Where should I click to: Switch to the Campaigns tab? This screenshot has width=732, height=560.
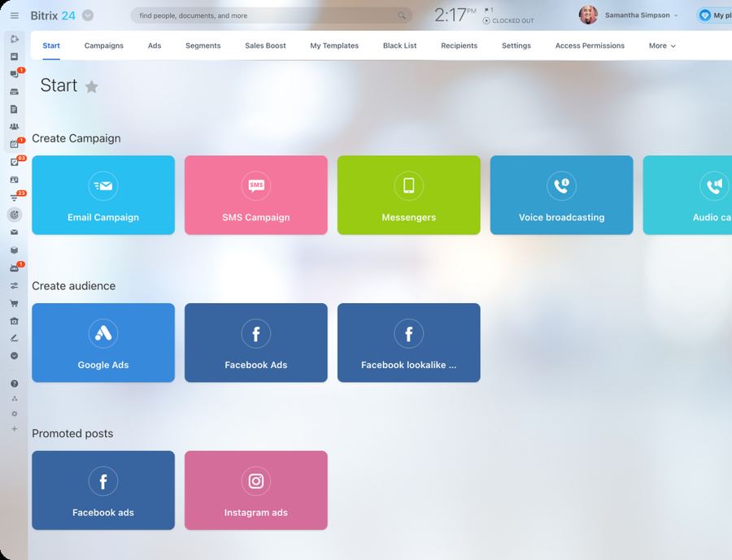pyautogui.click(x=104, y=46)
